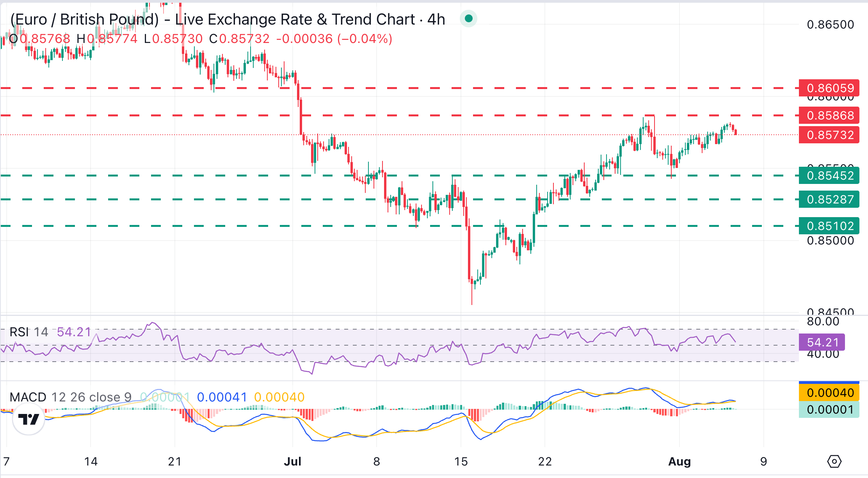The width and height of the screenshot is (868, 478).
Task: Click the RSI legend value 54.21
Action: point(74,332)
